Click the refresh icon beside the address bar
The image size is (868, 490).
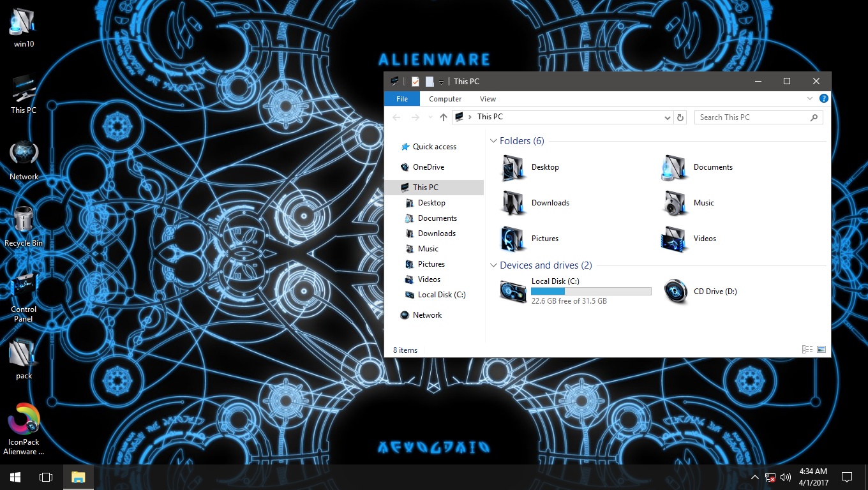(680, 117)
